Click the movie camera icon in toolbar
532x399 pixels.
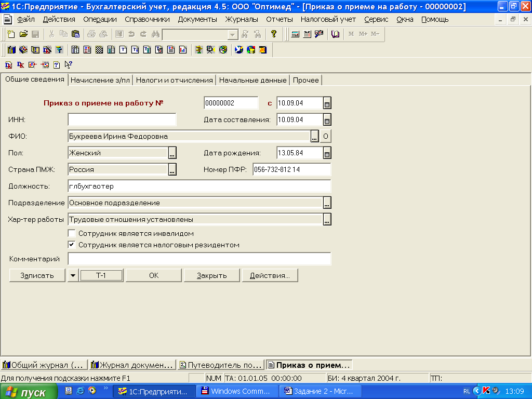[x=211, y=50]
